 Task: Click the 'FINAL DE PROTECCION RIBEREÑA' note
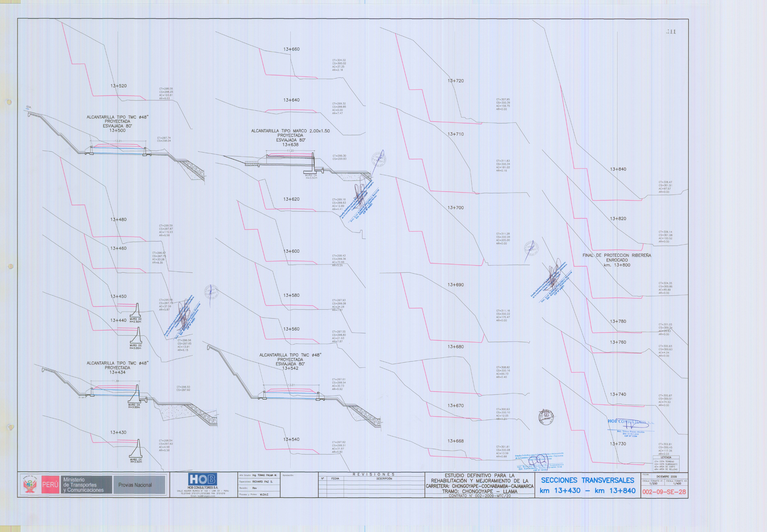(x=617, y=255)
